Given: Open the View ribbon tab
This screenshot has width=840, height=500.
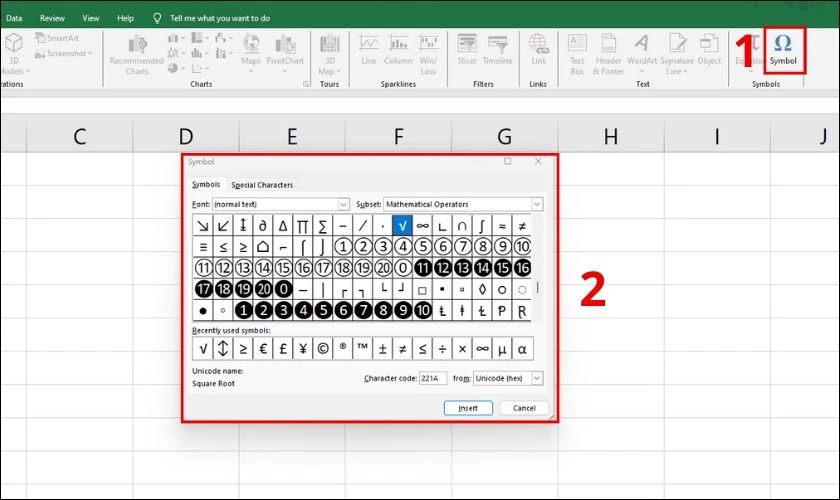Looking at the screenshot, I should click(91, 18).
